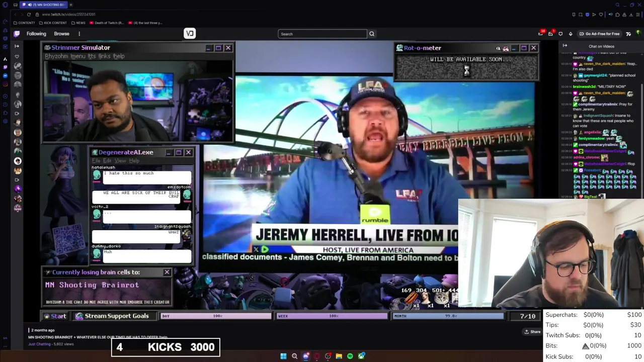Click the pin icon in browser toolbar
The image size is (644, 362).
[x=574, y=15]
